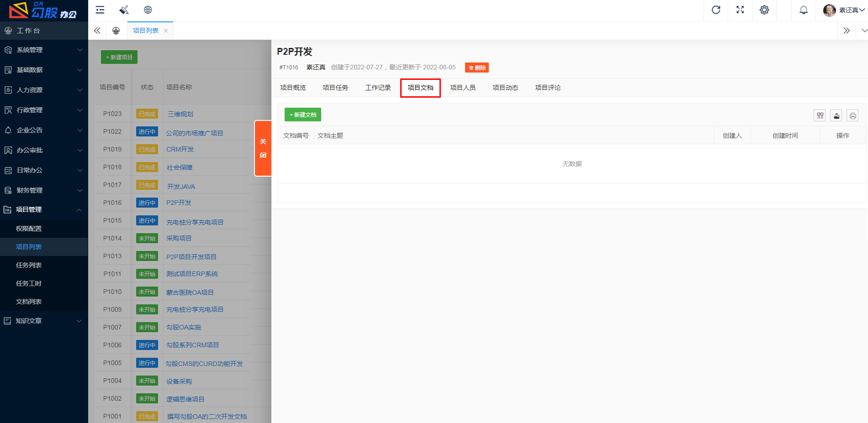The width and height of the screenshot is (868, 423).
Task: Click the 进行中 status badge for P1016
Action: pyautogui.click(x=147, y=203)
